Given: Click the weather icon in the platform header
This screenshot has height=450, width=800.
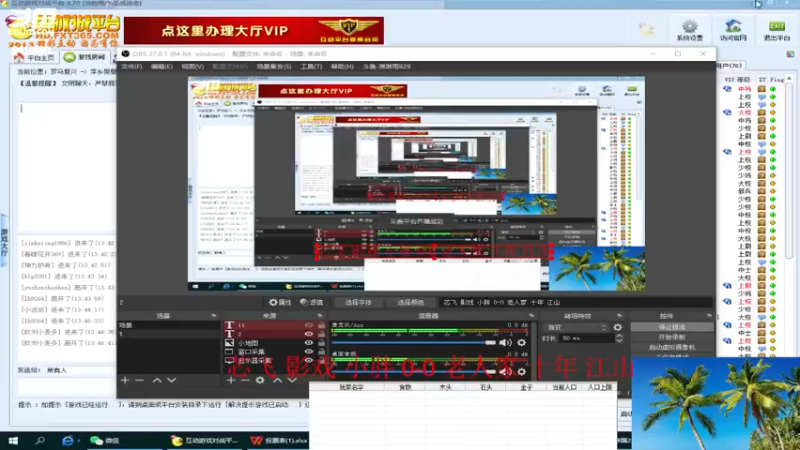Looking at the screenshot, I should pyautogui.click(x=646, y=29).
